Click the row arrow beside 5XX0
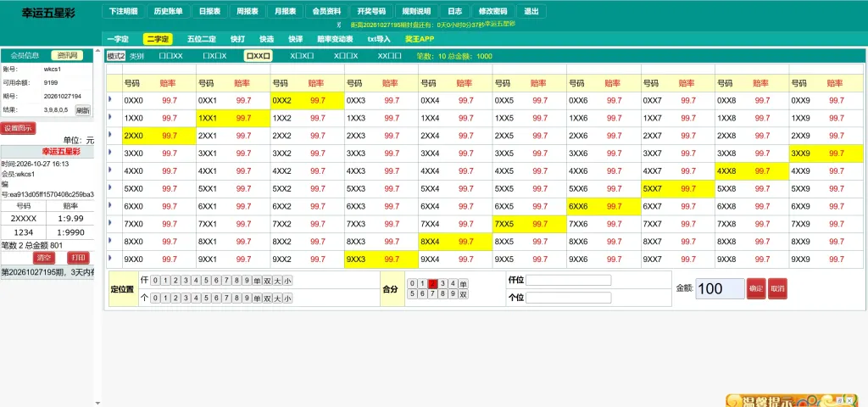Image resolution: width=868 pixels, height=407 pixels. click(x=109, y=187)
